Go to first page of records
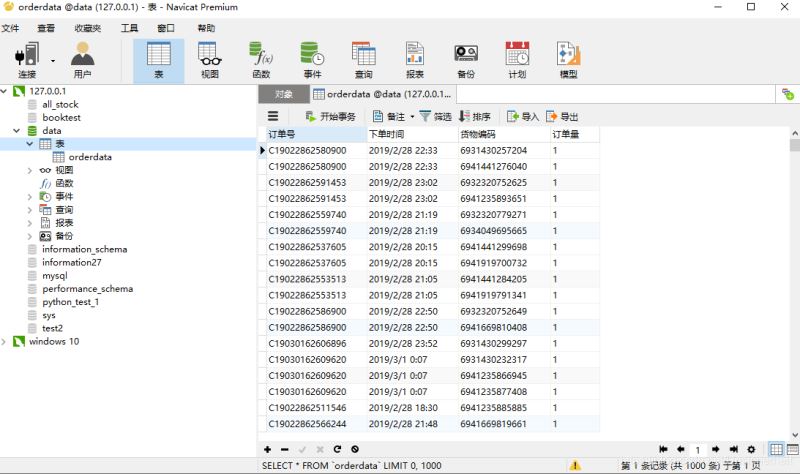The height and width of the screenshot is (474, 800). [x=663, y=450]
